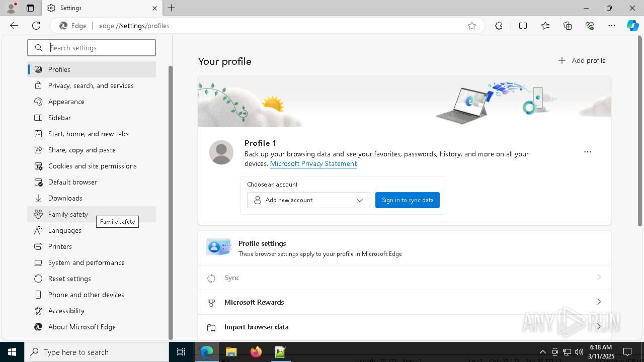Open Default browser settings

coord(92,182)
